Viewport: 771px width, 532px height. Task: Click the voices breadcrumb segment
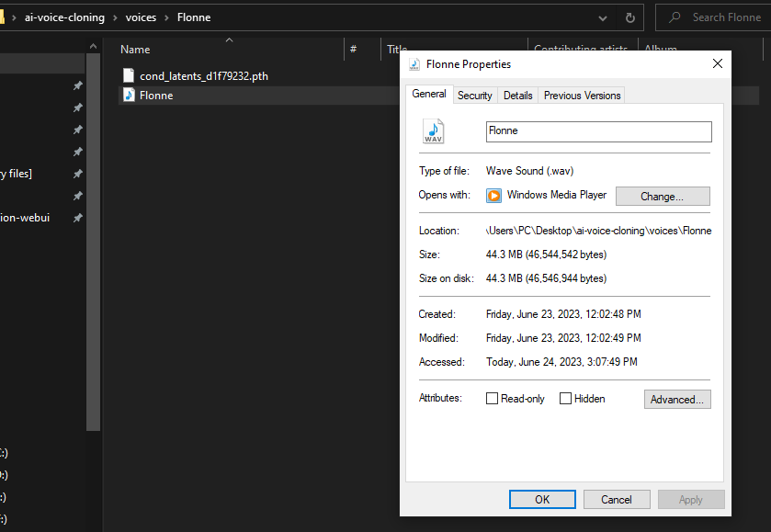coord(141,17)
